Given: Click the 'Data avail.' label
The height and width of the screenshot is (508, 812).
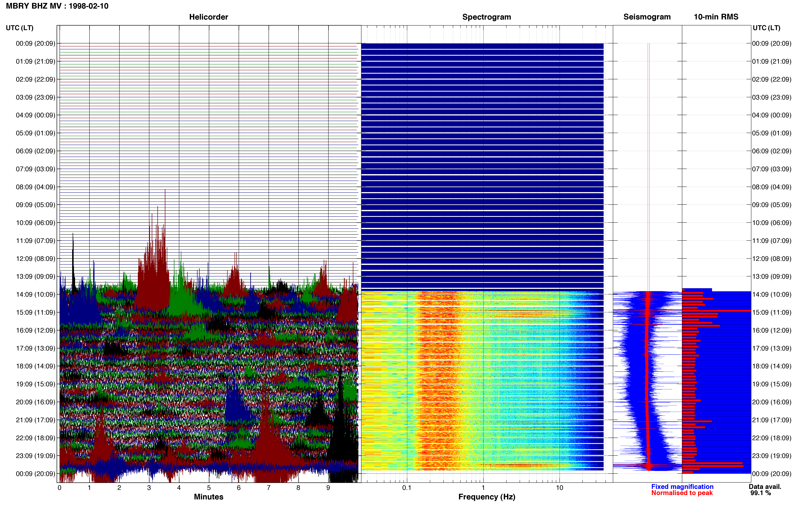Looking at the screenshot, I should [x=765, y=486].
